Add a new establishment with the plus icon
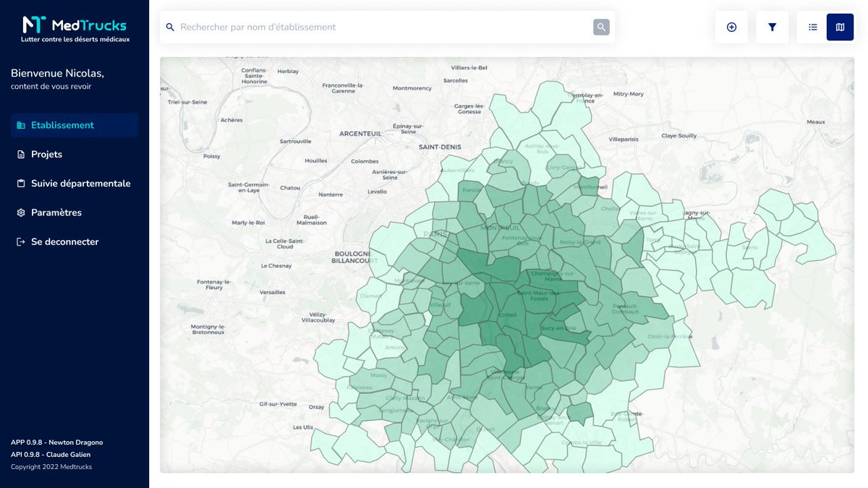Screen dimensions: 868x488 click(731, 27)
